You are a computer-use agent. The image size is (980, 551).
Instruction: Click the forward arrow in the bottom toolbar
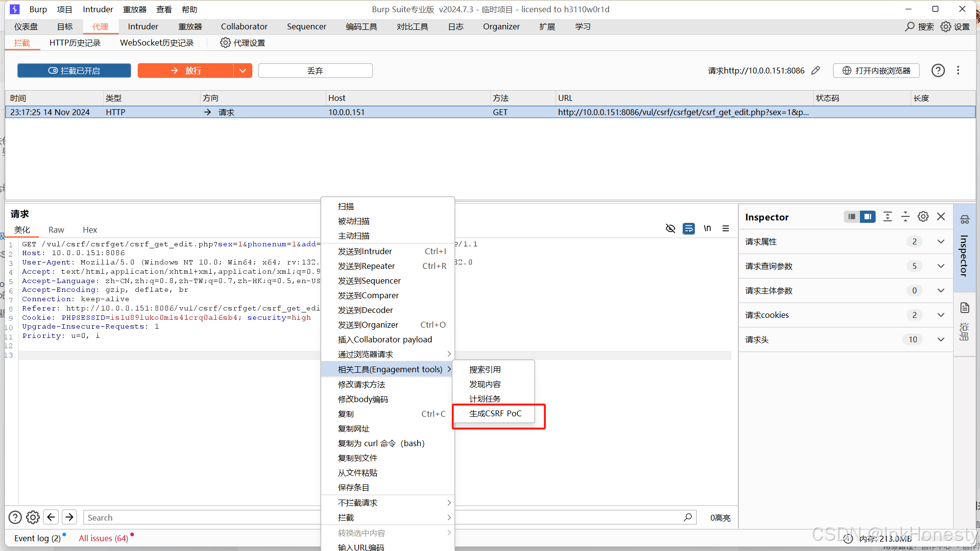[69, 517]
